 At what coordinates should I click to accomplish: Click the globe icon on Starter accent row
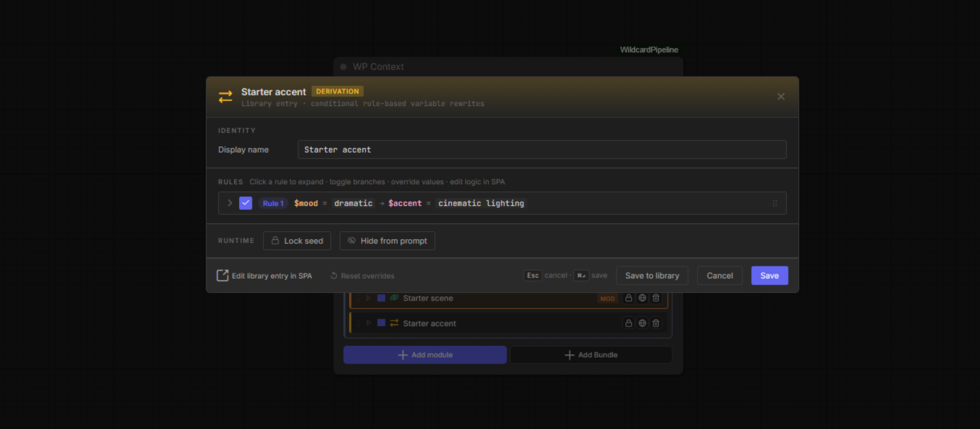point(642,323)
